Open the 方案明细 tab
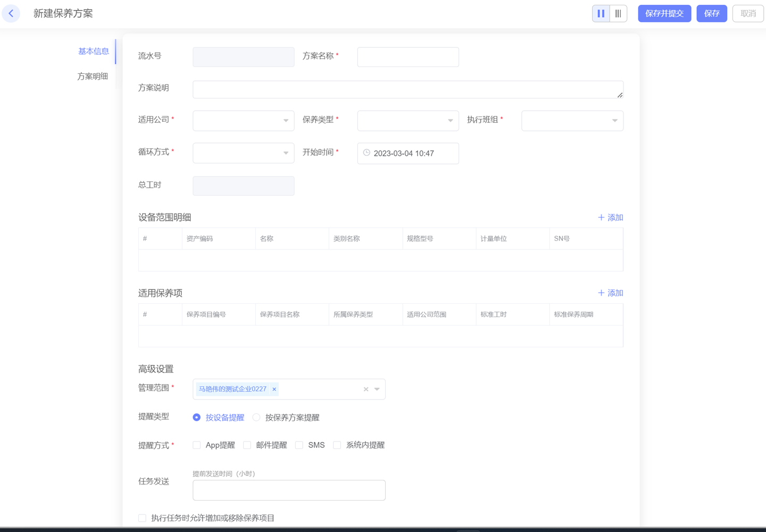 coord(93,76)
